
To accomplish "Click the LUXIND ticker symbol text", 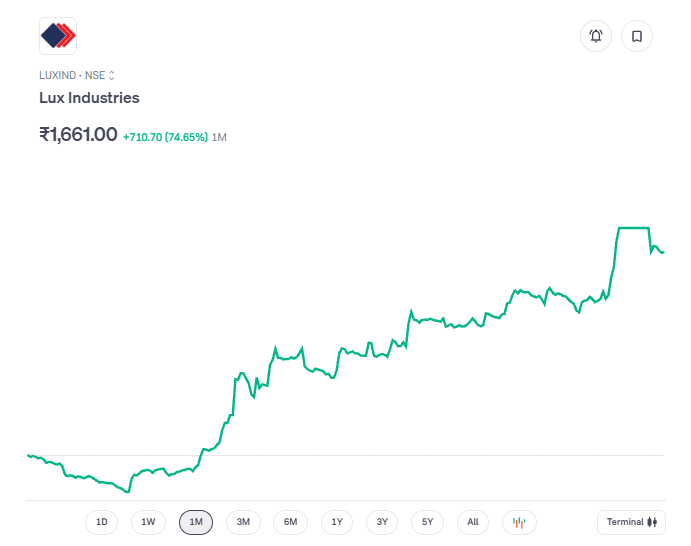I will [56, 75].
